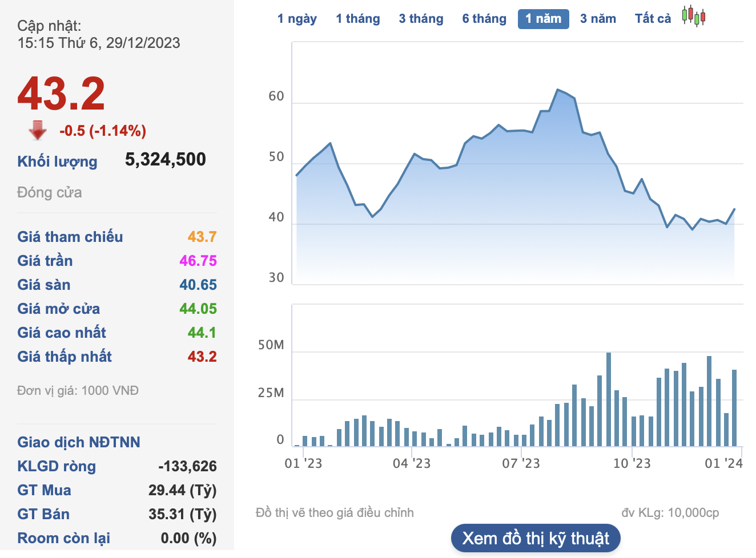Switch chart to candlestick view icon
Viewport: 756px width, 558px height.
tap(694, 16)
